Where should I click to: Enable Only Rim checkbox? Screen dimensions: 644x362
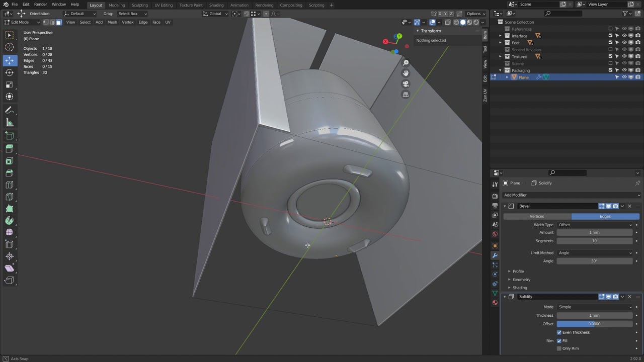point(559,348)
